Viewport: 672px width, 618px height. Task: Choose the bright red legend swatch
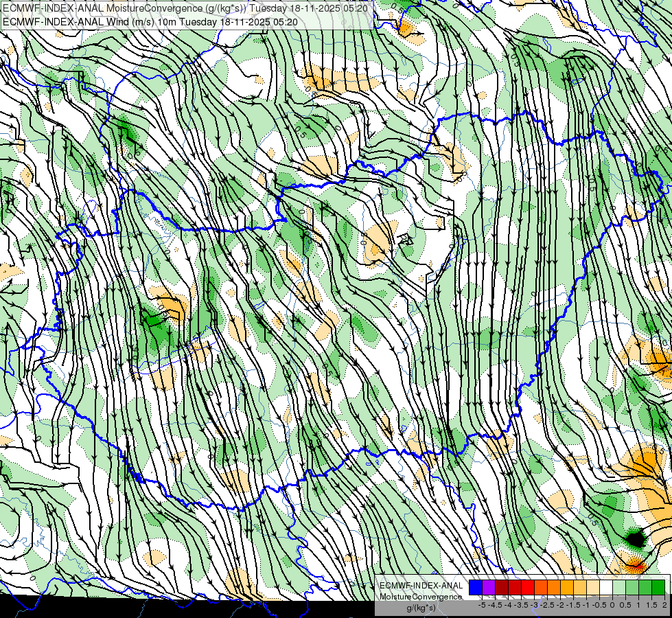[x=528, y=588]
